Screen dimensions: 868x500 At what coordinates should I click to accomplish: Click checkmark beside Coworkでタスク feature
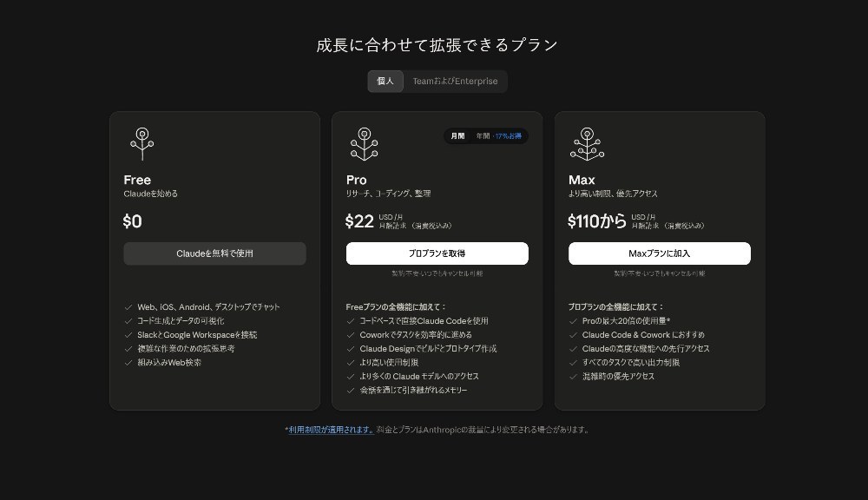(351, 335)
